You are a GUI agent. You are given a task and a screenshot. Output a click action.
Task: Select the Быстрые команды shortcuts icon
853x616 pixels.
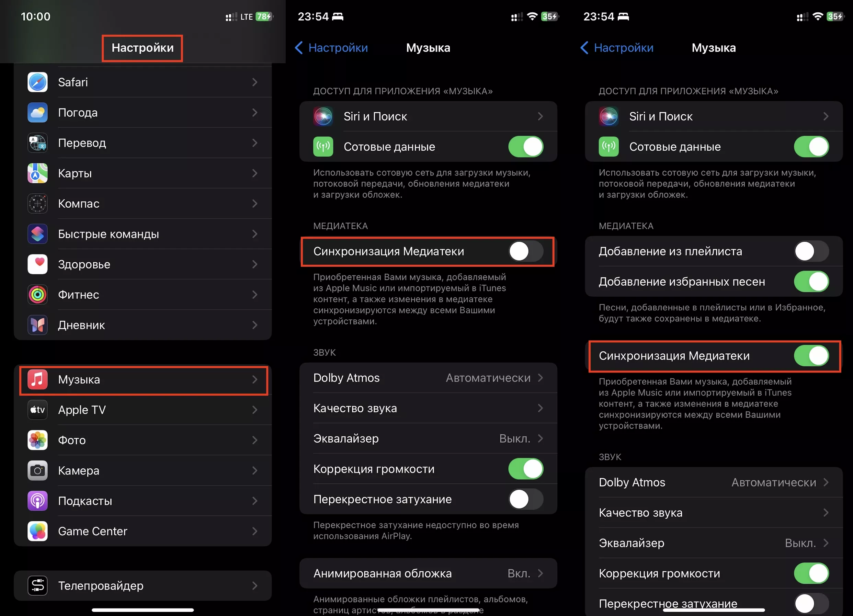tap(37, 234)
